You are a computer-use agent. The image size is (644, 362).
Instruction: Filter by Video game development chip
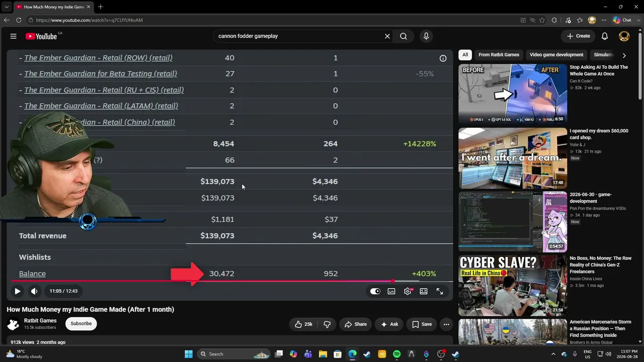click(556, 55)
